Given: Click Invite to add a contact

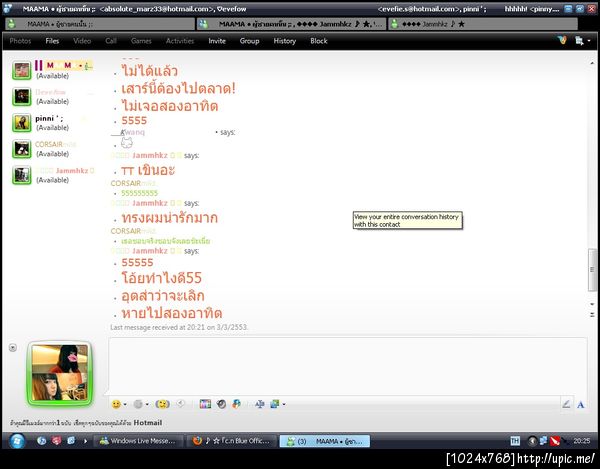Looking at the screenshot, I should pos(217,41).
